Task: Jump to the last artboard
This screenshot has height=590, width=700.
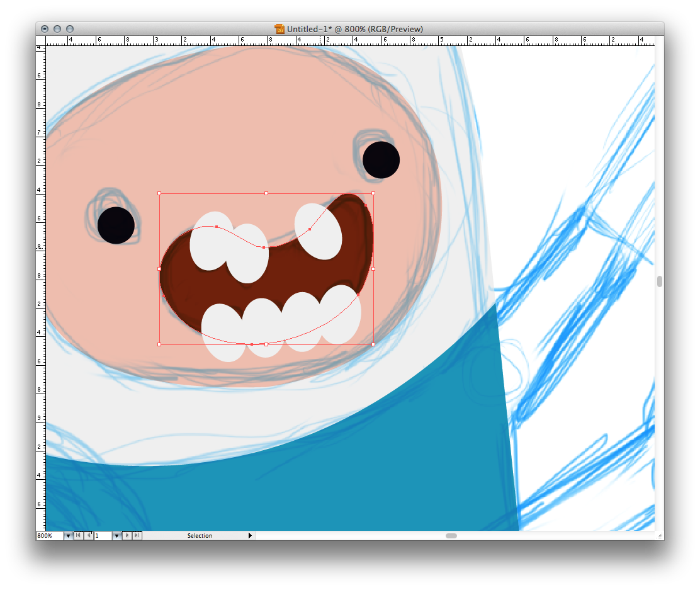Action: pyautogui.click(x=137, y=536)
